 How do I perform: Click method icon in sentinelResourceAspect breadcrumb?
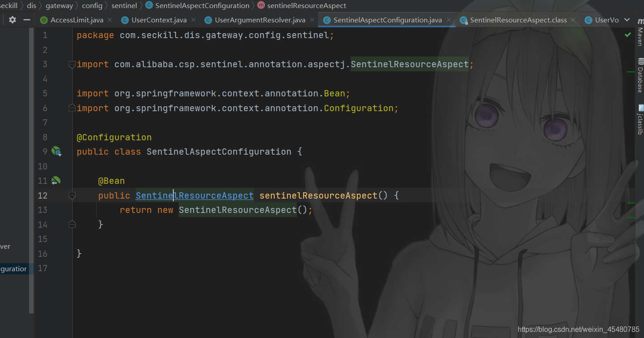click(x=261, y=6)
